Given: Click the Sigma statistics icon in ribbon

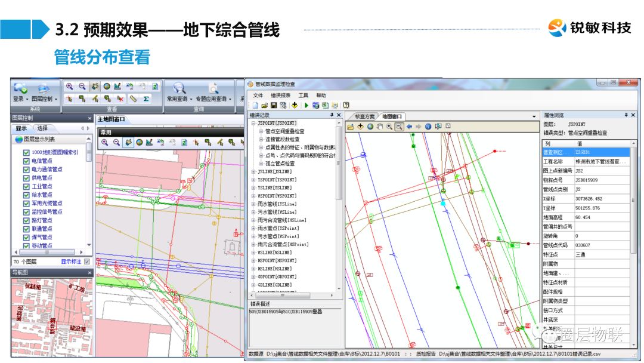Looking at the screenshot, I should [146, 99].
